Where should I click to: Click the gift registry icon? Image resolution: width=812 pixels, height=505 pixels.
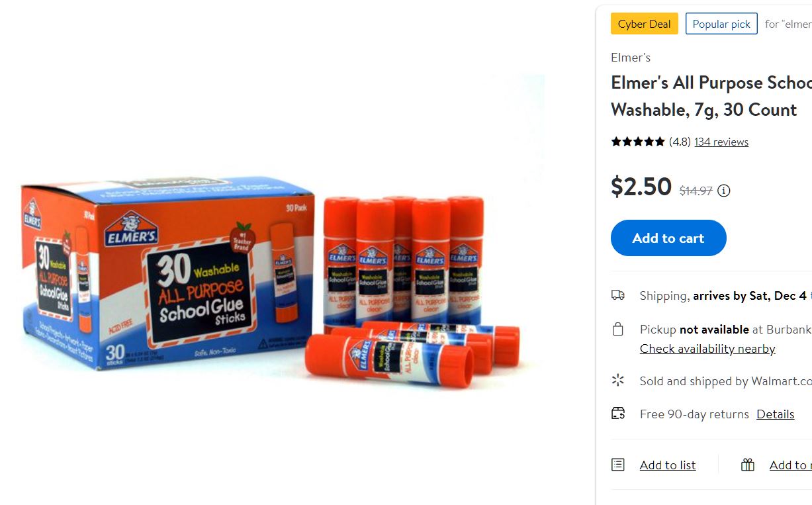(x=748, y=465)
